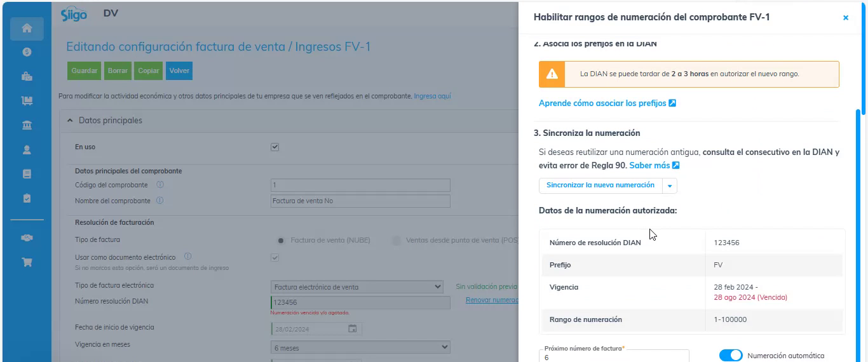The width and height of the screenshot is (868, 362).
Task: Open the dollar coin sales icon
Action: (27, 52)
